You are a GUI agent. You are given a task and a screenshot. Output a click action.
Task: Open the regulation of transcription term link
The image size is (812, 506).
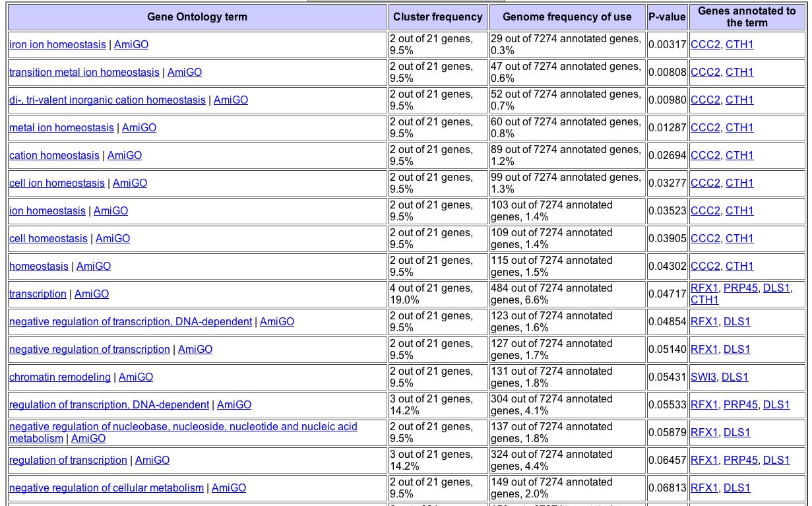pyautogui.click(x=68, y=460)
